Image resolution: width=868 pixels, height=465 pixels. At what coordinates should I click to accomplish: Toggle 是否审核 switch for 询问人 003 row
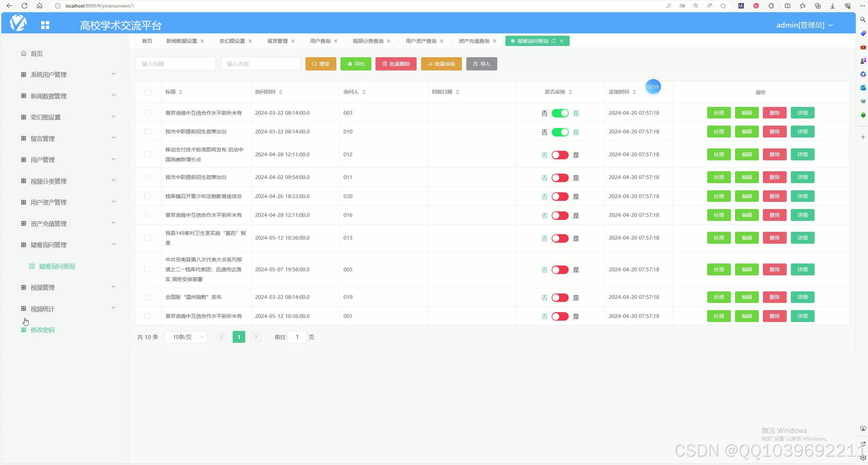(560, 113)
